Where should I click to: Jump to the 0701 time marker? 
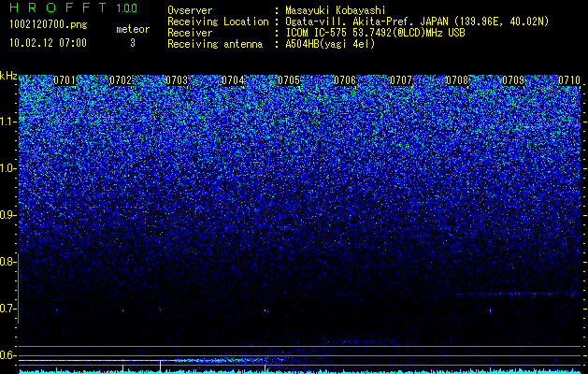65,80
